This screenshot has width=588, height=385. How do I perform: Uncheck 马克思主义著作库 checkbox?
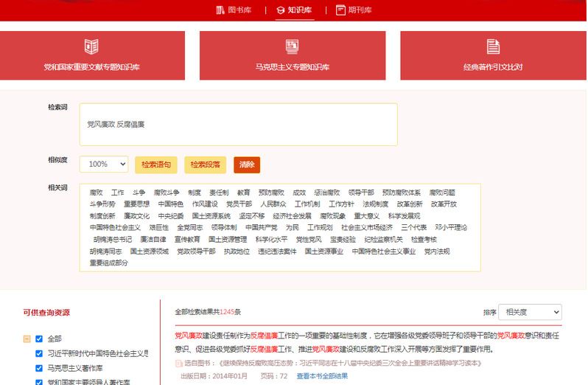coord(40,367)
